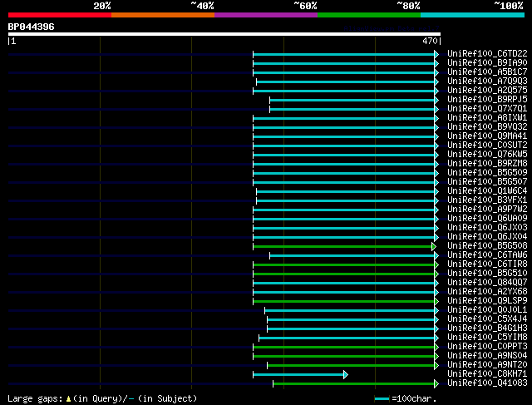This screenshot has height=405, width=532.
Task: Click the purple ~60% identity legend segment
Action: (x=266, y=15)
